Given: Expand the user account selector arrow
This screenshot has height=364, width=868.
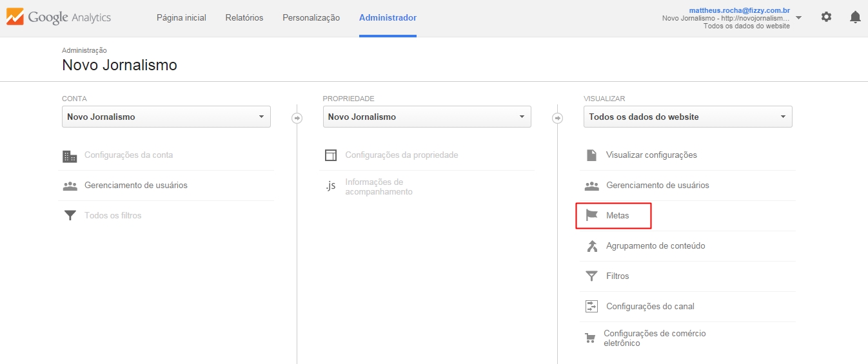Looking at the screenshot, I should point(798,17).
